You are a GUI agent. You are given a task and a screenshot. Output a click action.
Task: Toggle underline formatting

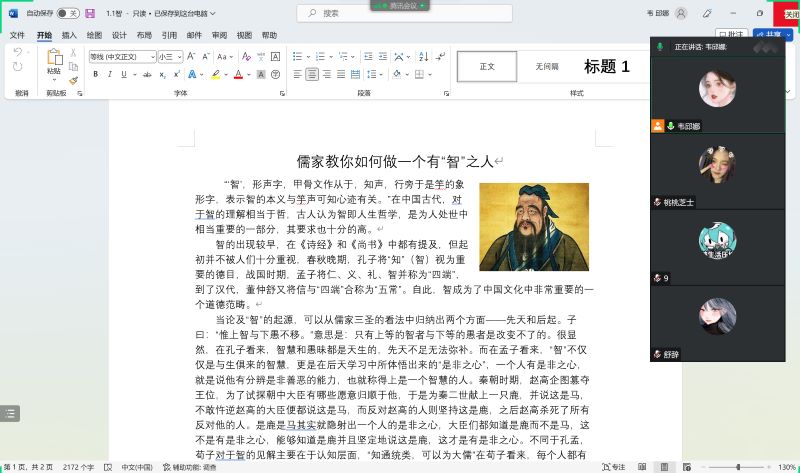pyautogui.click(x=123, y=74)
